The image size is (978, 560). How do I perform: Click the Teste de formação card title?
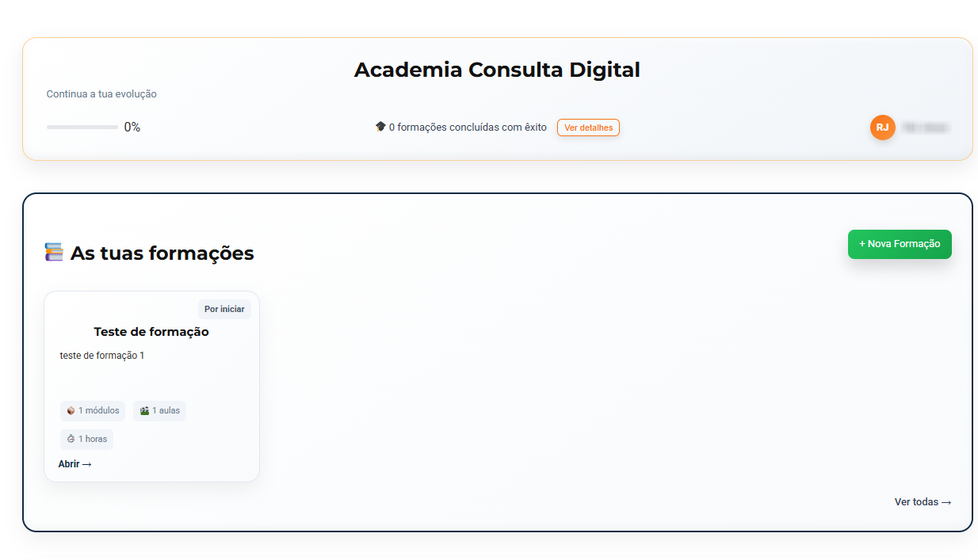(151, 332)
